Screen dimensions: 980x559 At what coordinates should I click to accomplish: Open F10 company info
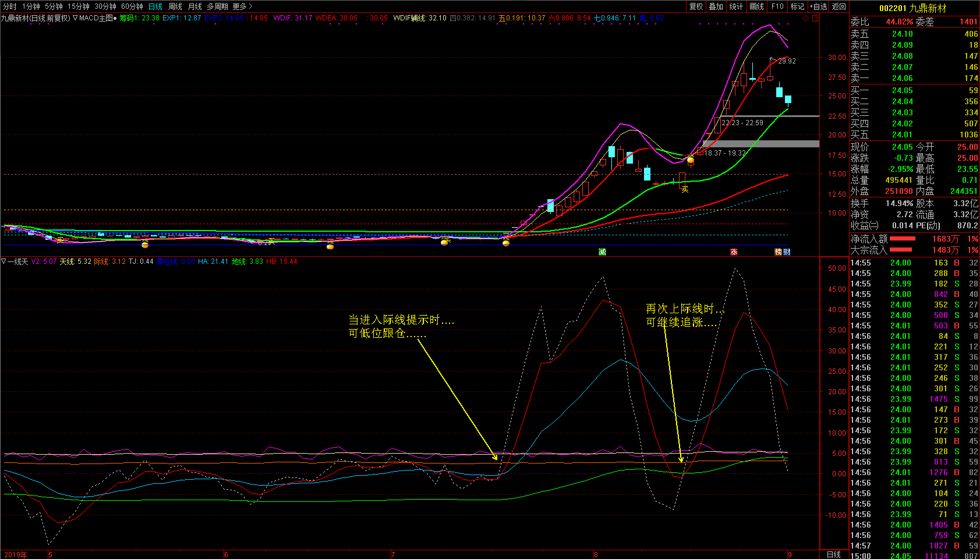click(x=777, y=6)
